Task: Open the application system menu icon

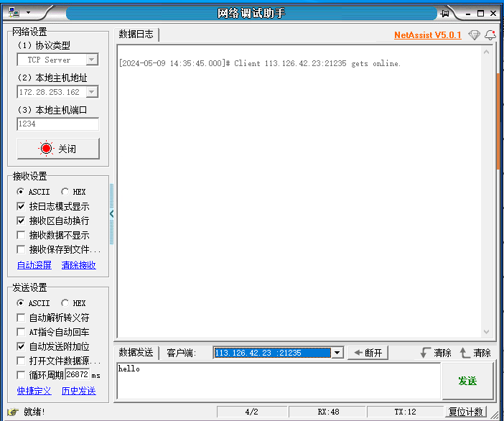Action: (x=14, y=13)
